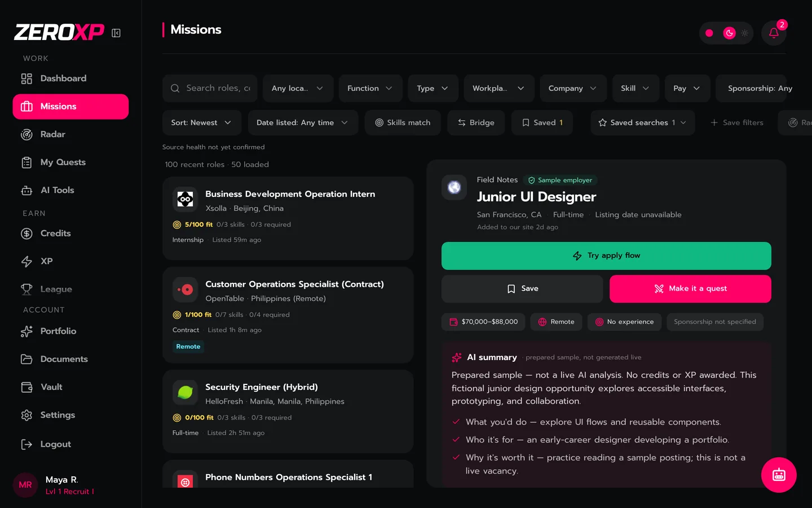Click the Xsolla company logo
This screenshot has height=508, width=812.
[x=185, y=199]
